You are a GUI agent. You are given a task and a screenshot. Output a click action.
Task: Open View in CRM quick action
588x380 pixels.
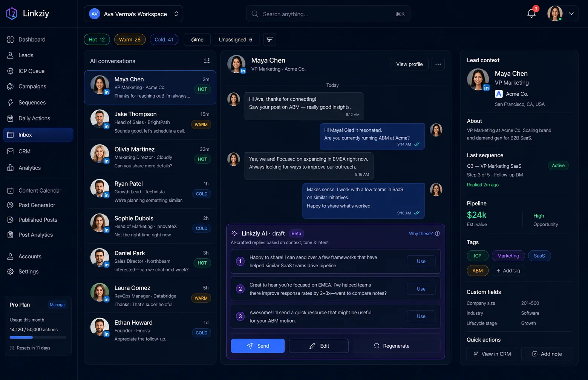(x=492, y=354)
